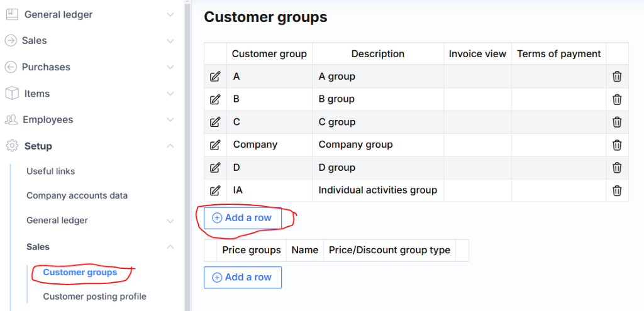The width and height of the screenshot is (644, 311).
Task: Open Useful links in Setup menu
Action: pos(50,171)
